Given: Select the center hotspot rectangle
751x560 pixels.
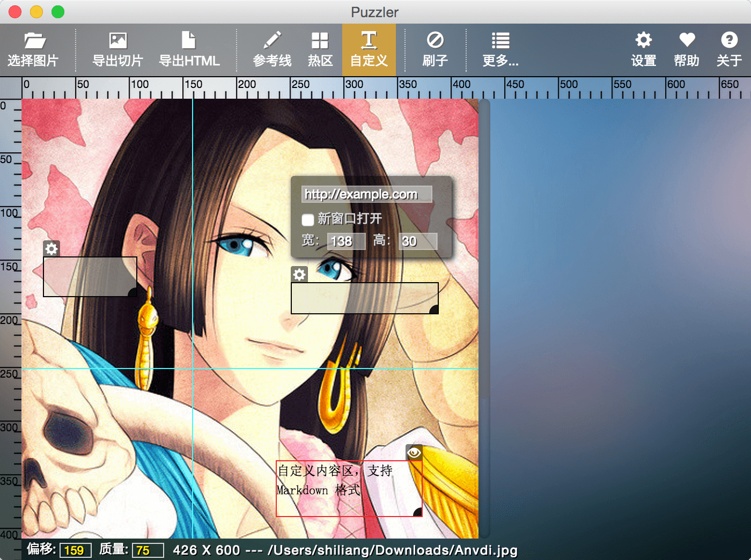Looking at the screenshot, I should pos(365,298).
